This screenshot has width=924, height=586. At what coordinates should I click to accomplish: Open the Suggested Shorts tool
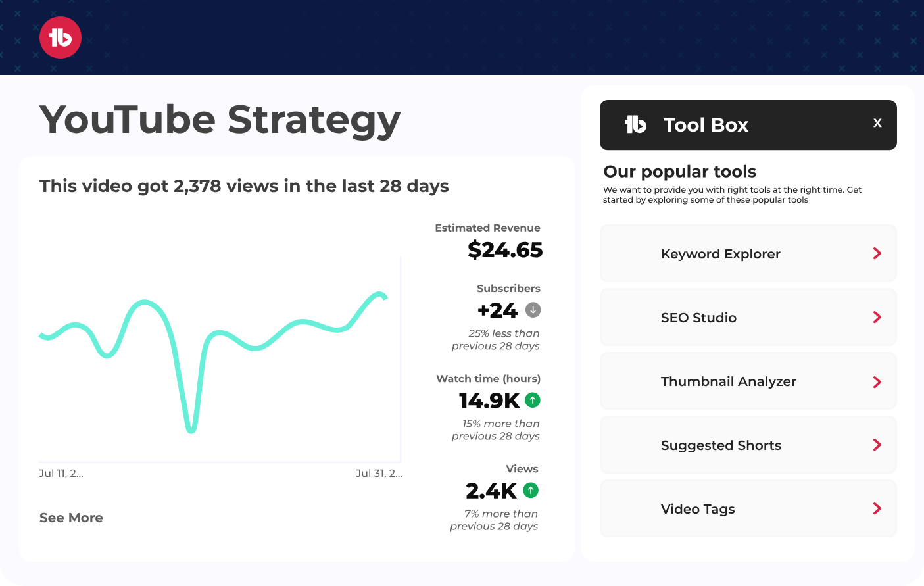tap(721, 445)
